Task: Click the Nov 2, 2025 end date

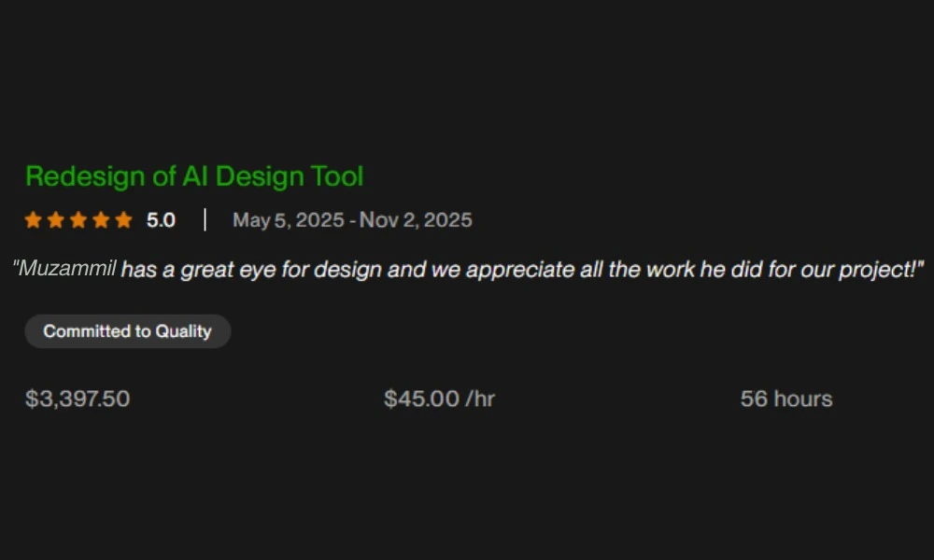Action: [x=416, y=220]
